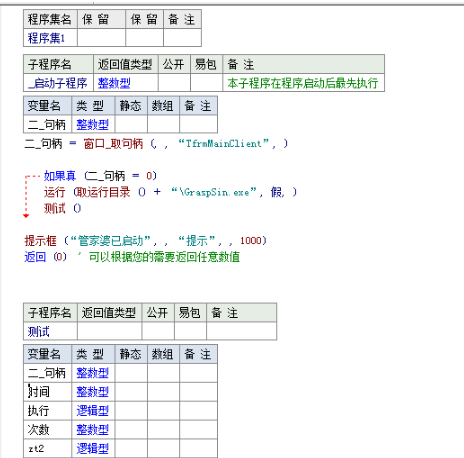The height and width of the screenshot is (458, 464).
Task: Click the 提示框 message box statement
Action: (x=145, y=241)
